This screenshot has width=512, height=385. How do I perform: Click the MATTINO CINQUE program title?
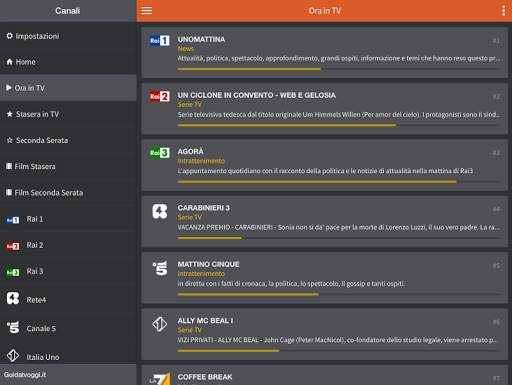point(208,264)
